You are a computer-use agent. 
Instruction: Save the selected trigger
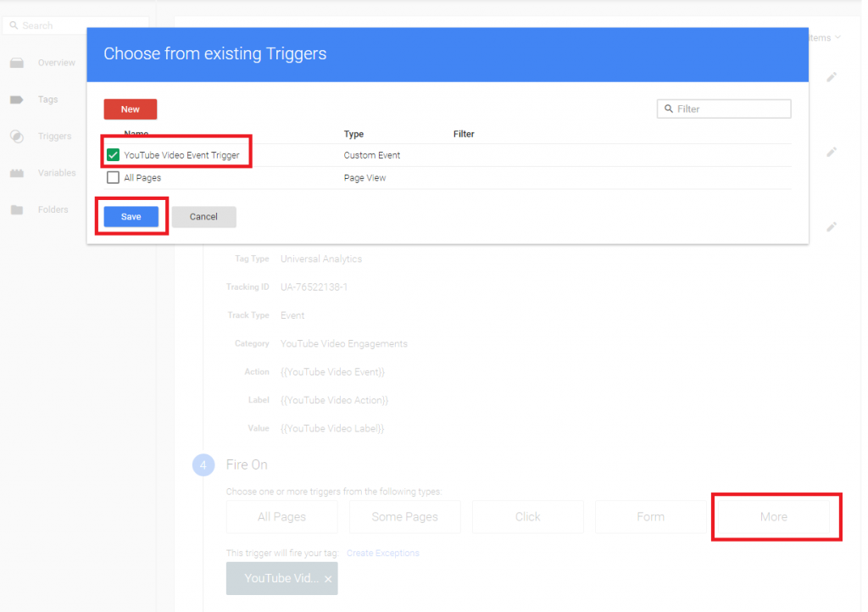pos(131,217)
